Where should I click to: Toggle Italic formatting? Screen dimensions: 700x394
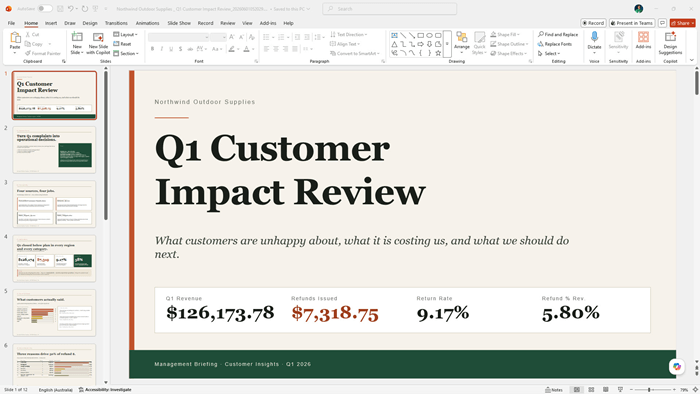click(x=162, y=49)
